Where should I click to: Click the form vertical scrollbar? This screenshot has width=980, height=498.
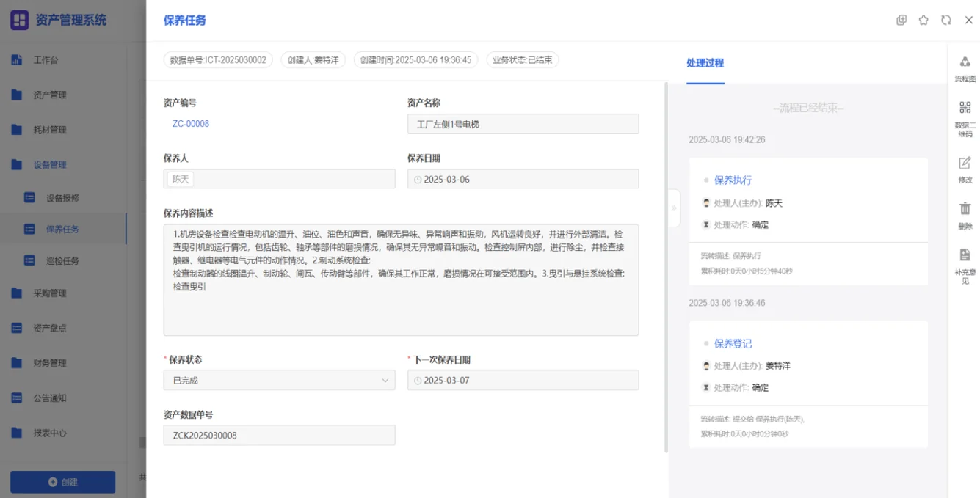pyautogui.click(x=666, y=267)
